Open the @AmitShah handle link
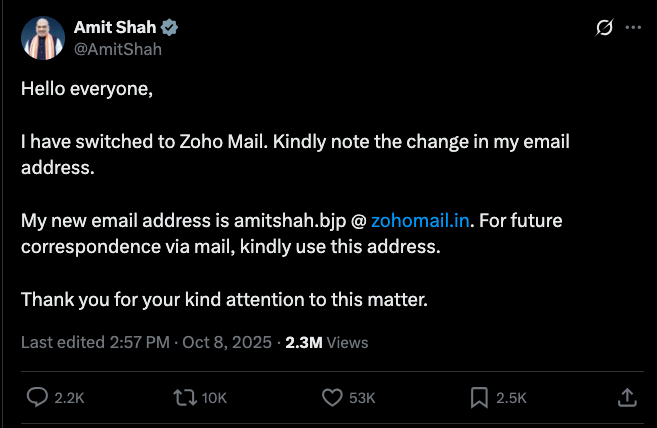Image resolution: width=657 pixels, height=428 pixels. [118, 49]
